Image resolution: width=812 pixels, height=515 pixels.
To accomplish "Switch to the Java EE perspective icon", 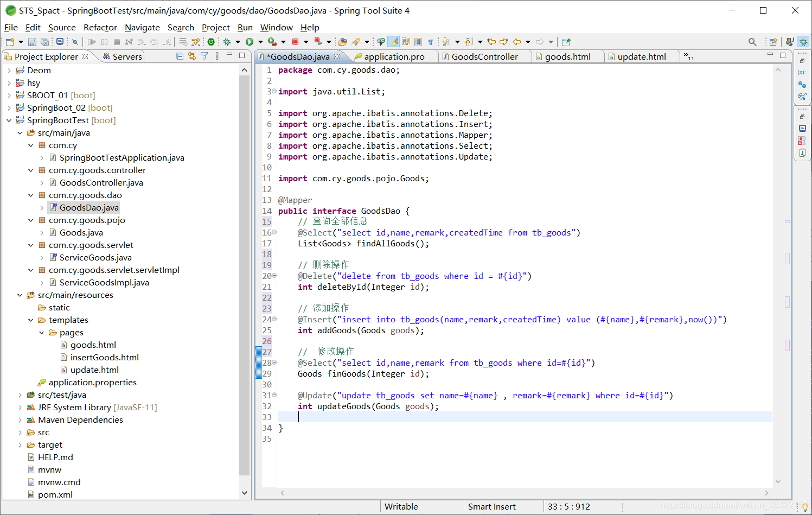I will pyautogui.click(x=789, y=42).
